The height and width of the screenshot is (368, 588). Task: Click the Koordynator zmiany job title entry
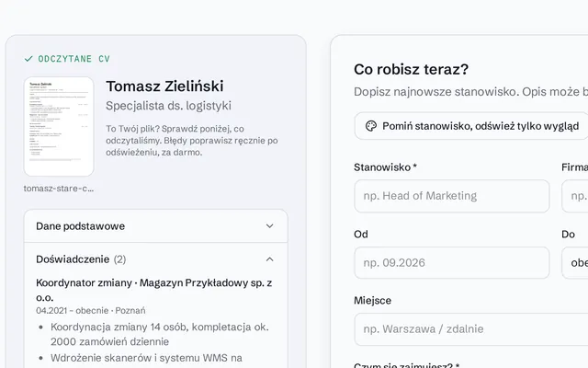154,290
